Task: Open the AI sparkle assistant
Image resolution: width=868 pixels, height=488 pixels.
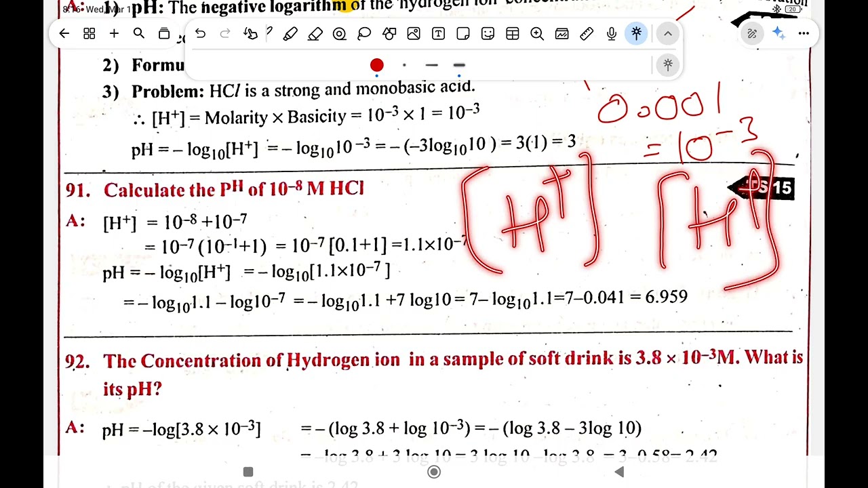Action: point(778,33)
